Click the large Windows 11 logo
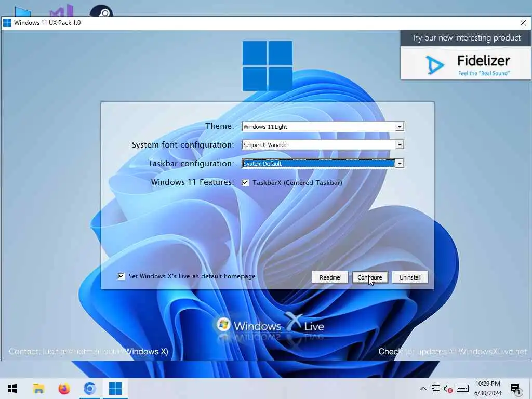 pos(268,66)
